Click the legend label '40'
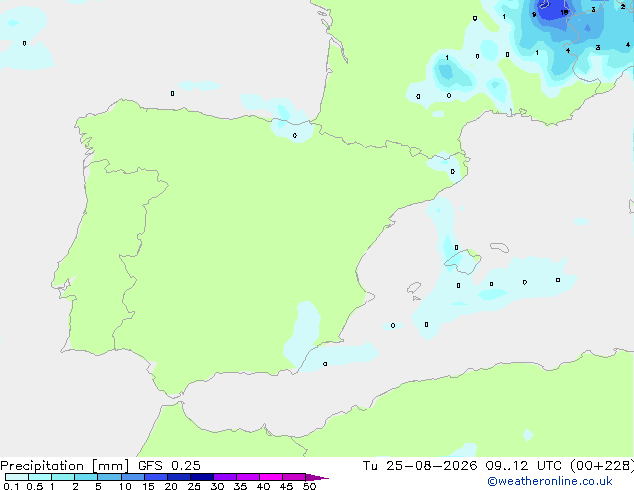 (263, 486)
